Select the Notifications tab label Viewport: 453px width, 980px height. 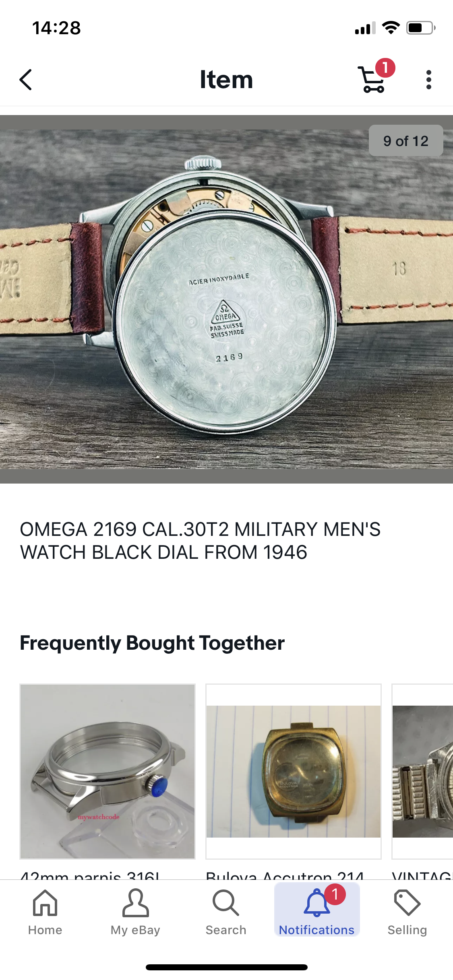tap(316, 930)
